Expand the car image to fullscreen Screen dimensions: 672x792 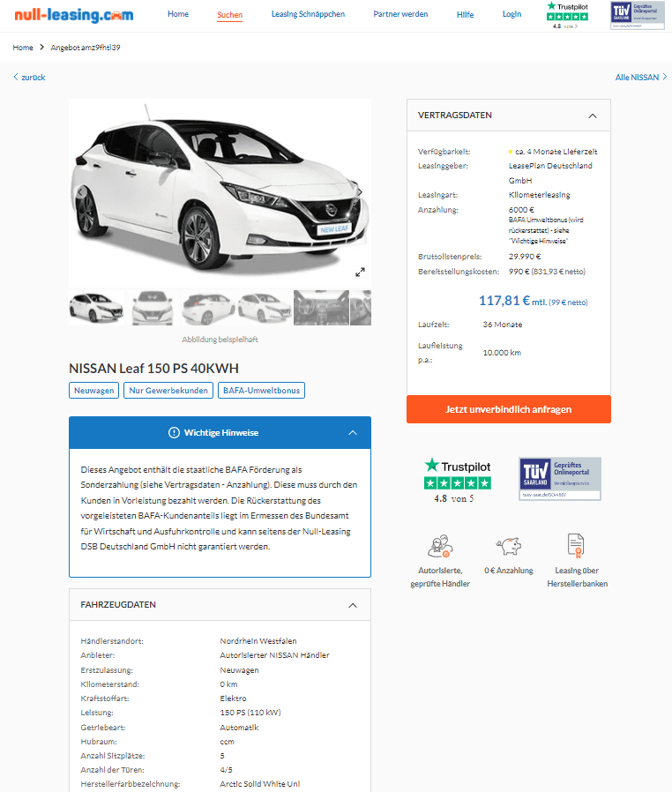[x=360, y=273]
